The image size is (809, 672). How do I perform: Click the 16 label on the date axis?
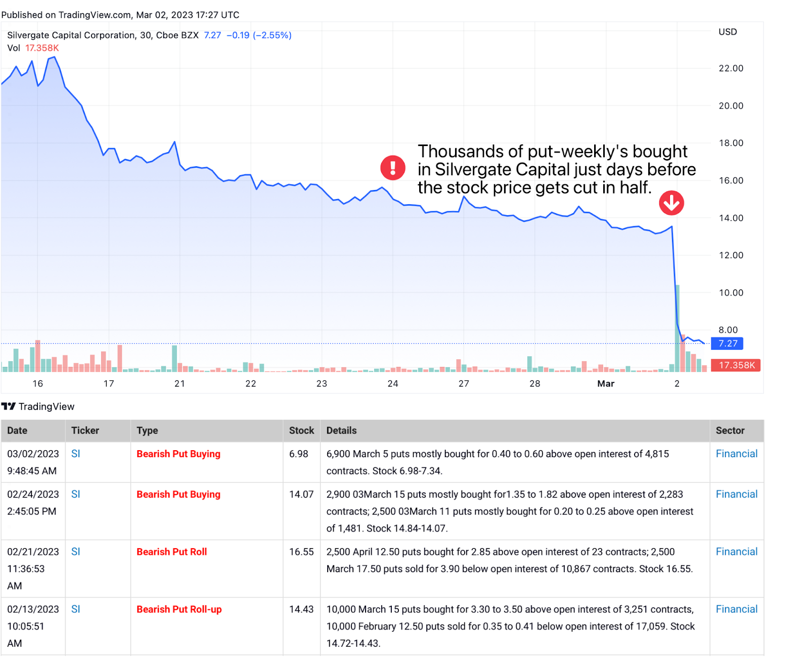click(x=38, y=383)
